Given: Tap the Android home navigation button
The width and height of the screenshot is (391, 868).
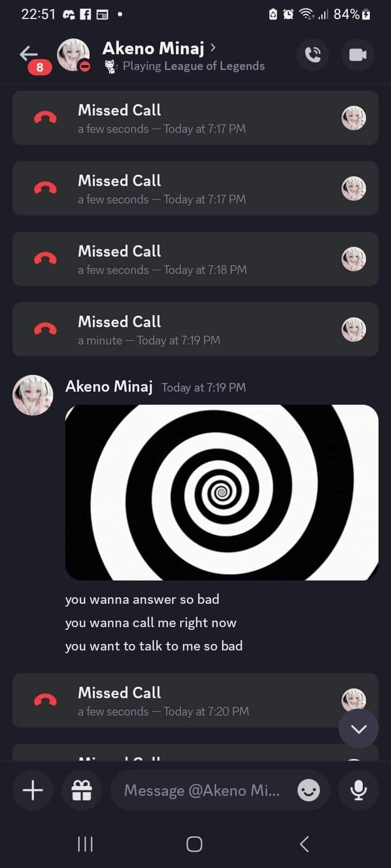Looking at the screenshot, I should pyautogui.click(x=194, y=844).
